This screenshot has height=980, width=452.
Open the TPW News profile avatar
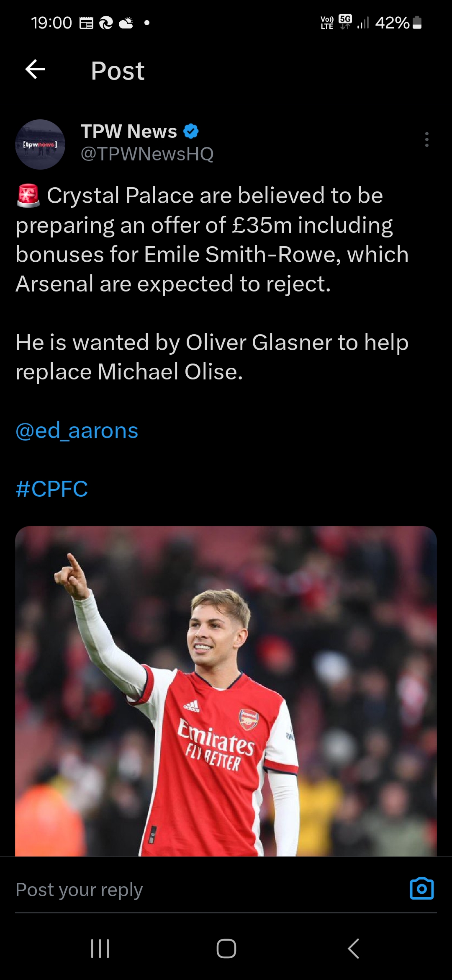40,144
